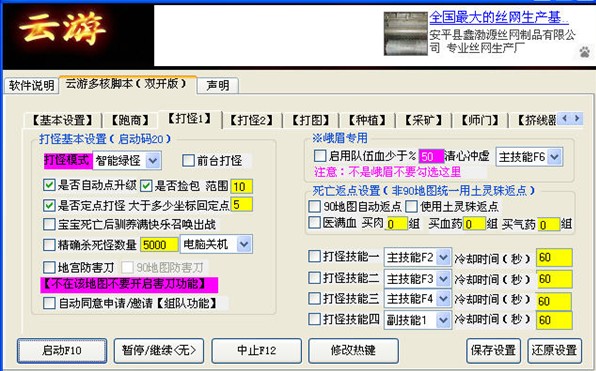Enable the 前台打怪 checkbox
Screen dimensions: 596x371
pos(188,160)
